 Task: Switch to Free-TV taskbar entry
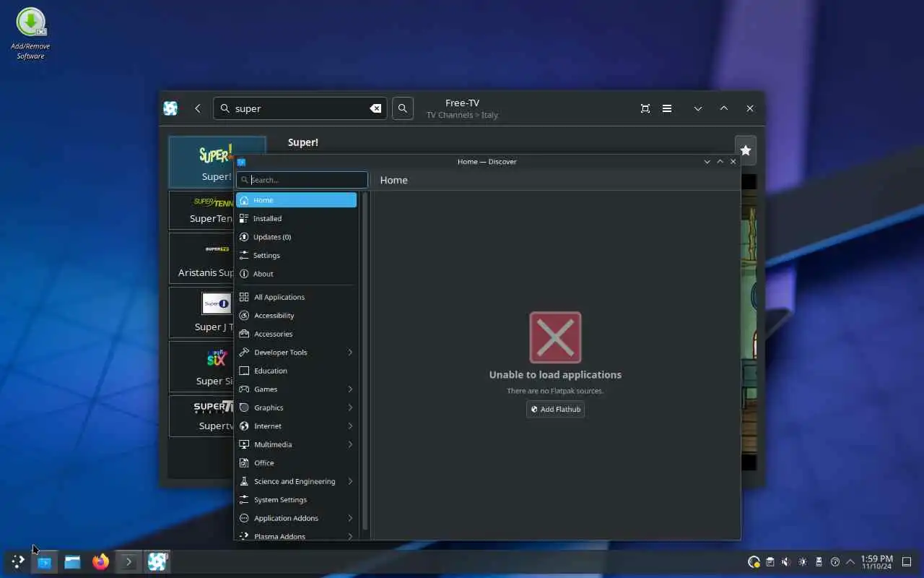pos(157,561)
